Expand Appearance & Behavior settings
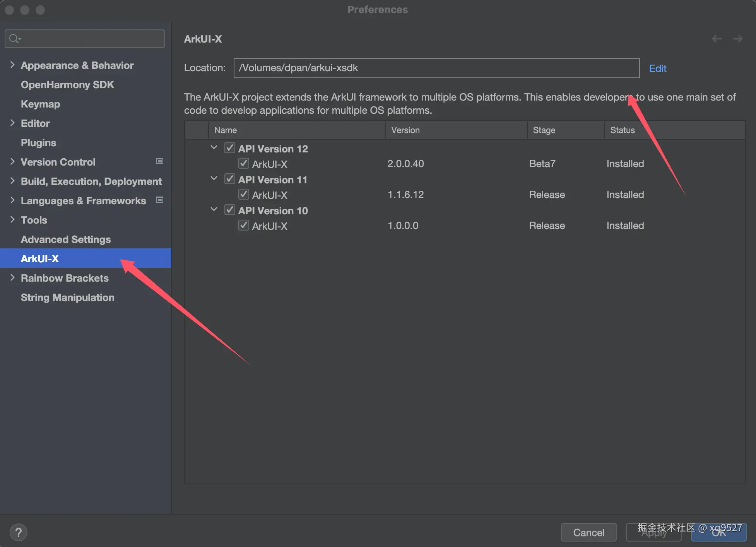Image resolution: width=756 pixels, height=547 pixels. (12, 65)
